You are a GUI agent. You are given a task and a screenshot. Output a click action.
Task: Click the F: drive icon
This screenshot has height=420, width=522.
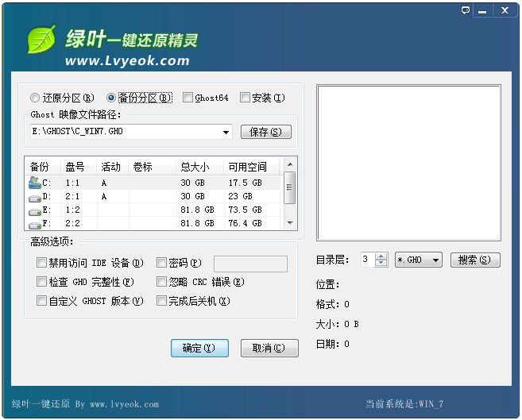35,225
